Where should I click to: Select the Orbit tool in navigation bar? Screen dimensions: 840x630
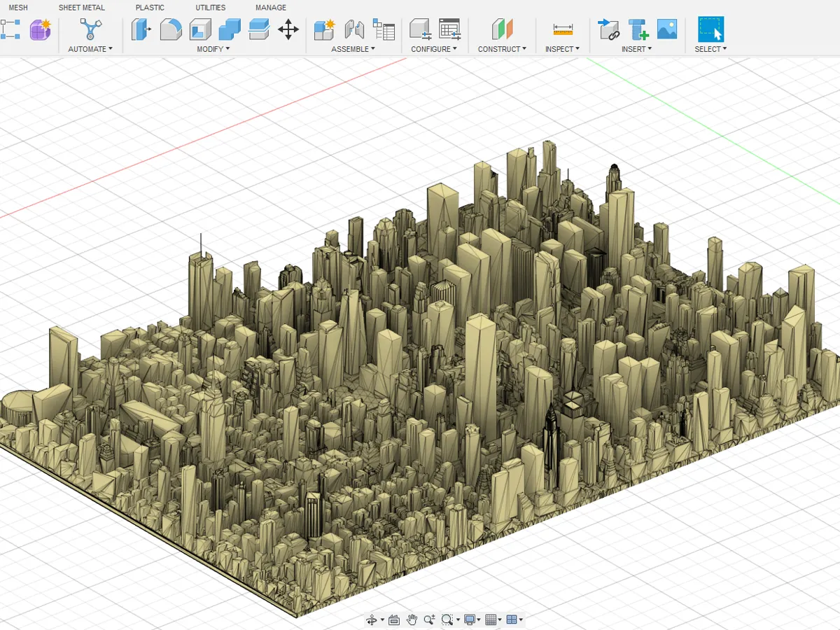pyautogui.click(x=372, y=619)
